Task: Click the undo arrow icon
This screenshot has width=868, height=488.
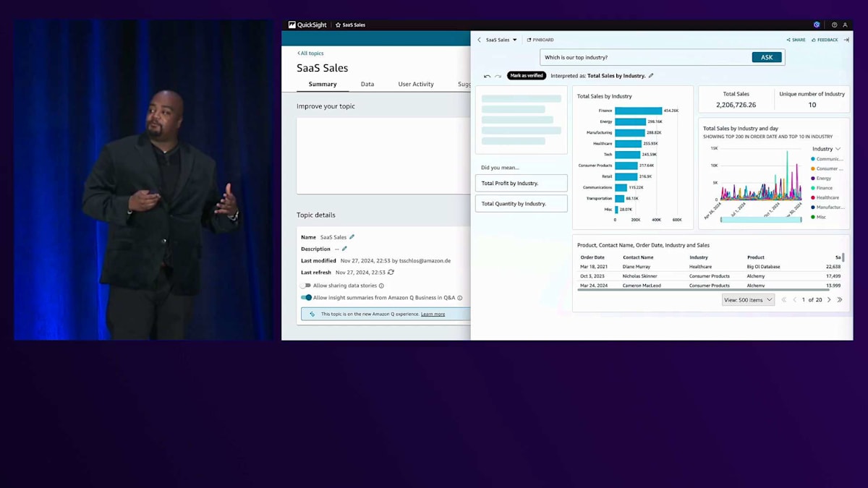Action: (487, 76)
